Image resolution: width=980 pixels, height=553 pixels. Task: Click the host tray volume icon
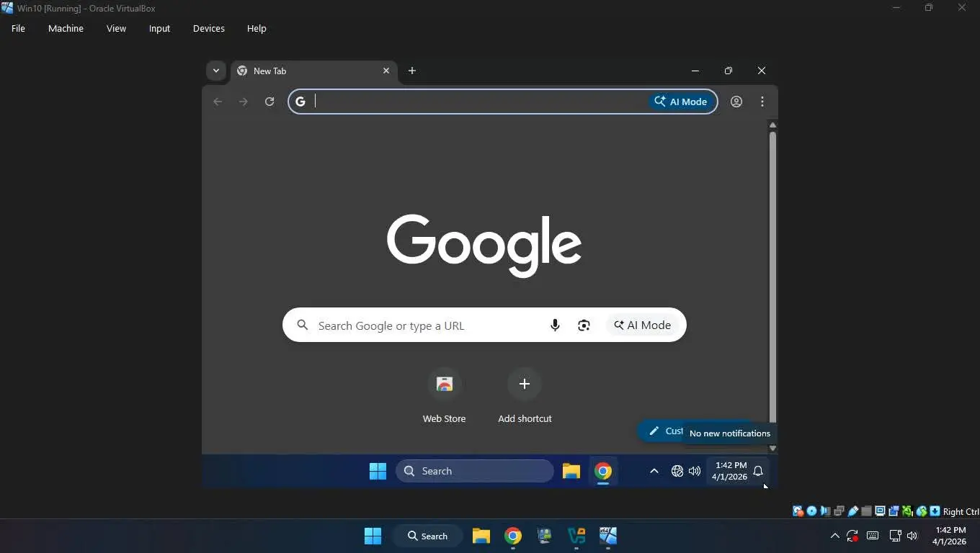[912, 536]
